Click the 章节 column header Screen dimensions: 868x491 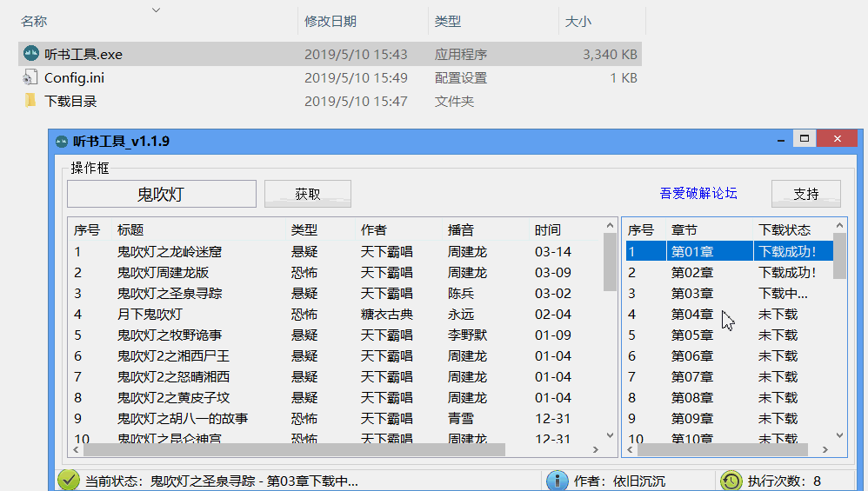click(x=684, y=230)
